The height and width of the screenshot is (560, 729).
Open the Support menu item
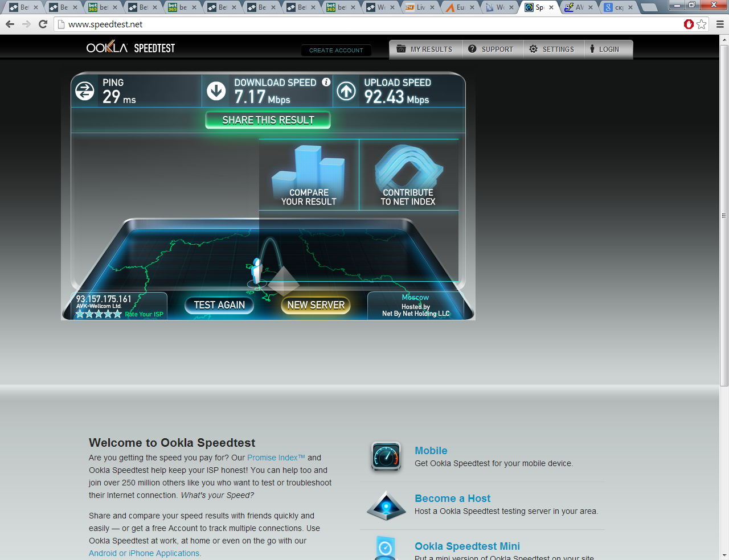click(x=492, y=50)
